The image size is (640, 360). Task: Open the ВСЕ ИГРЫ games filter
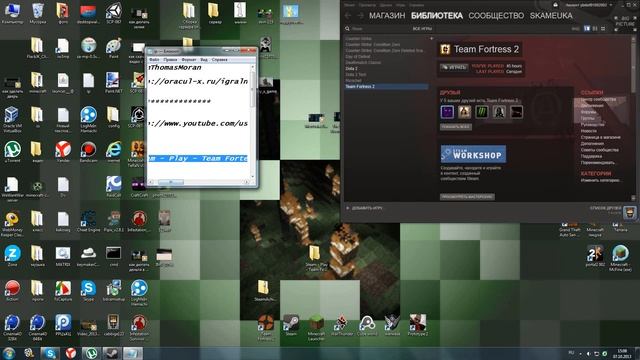(422, 29)
